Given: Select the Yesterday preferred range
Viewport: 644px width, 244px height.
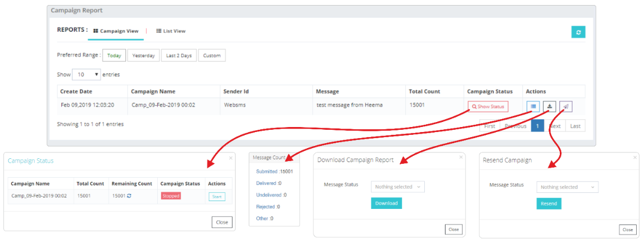Looking at the screenshot, I should (x=143, y=55).
